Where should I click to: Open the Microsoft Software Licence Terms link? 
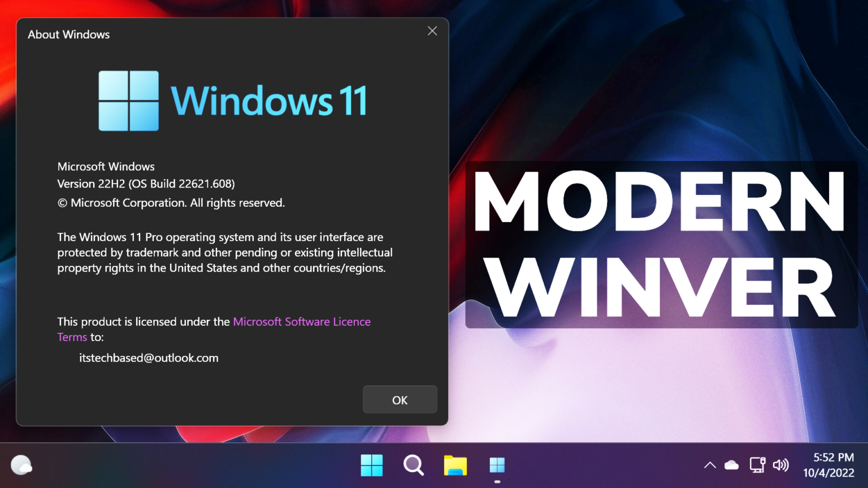point(302,321)
